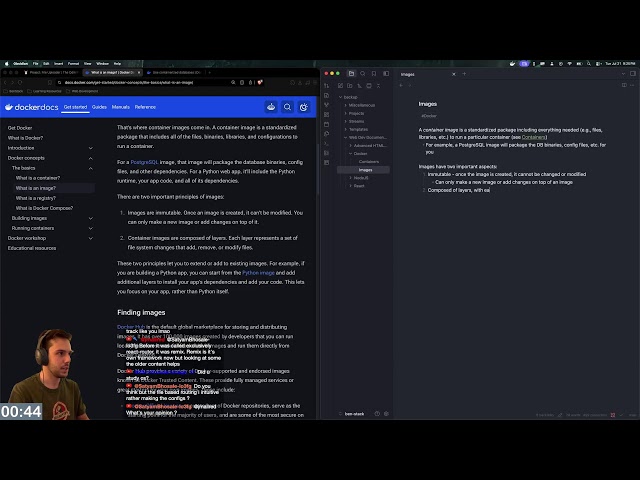Image resolution: width=640 pixels, height=480 pixels.
Task: Collapse Docker folder in Obsidian tree
Action: [x=358, y=153]
